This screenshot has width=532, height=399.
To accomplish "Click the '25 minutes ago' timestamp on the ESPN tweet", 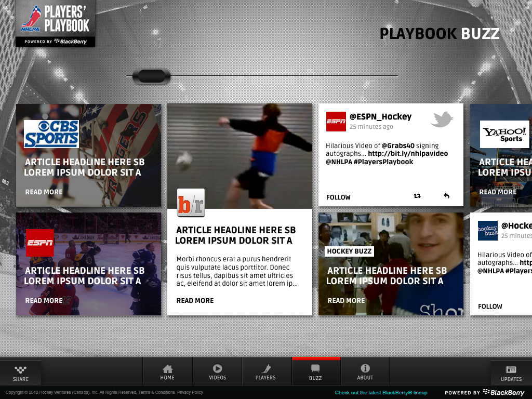I will click(371, 127).
